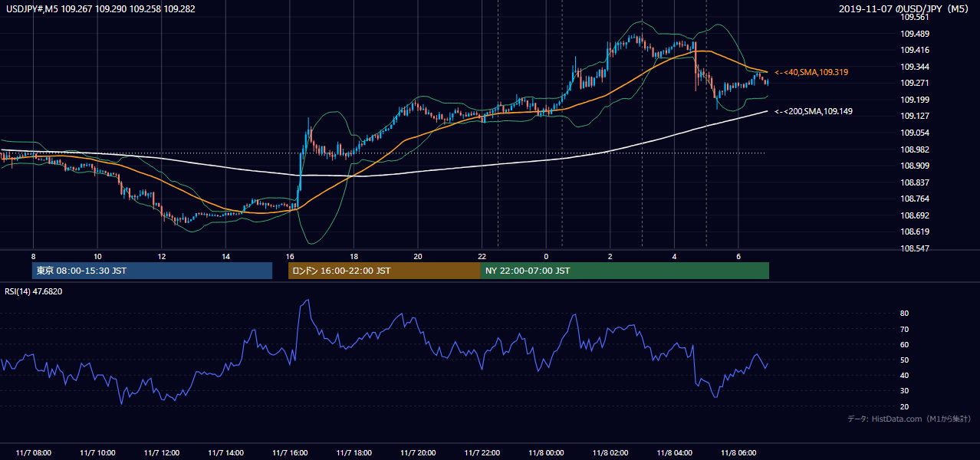
Task: Click price axis value 108.982
Action: tap(914, 149)
